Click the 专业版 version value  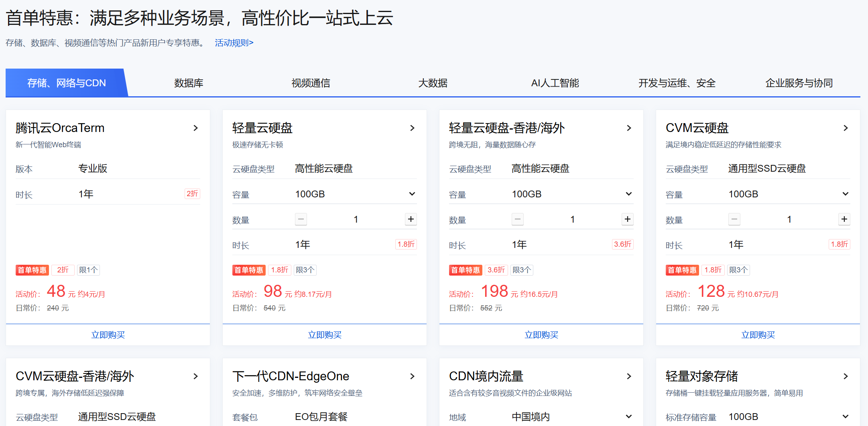[93, 168]
